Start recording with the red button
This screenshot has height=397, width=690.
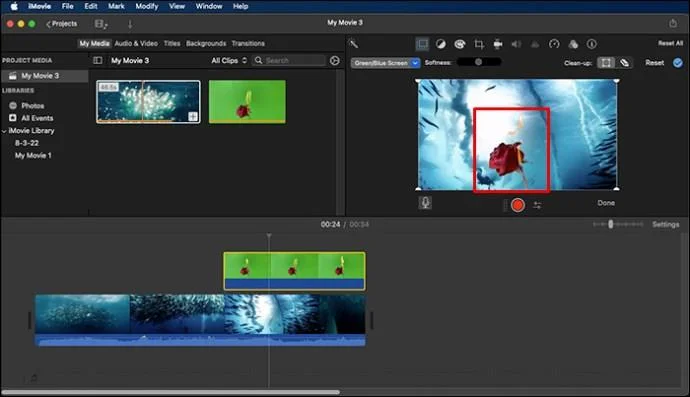518,205
